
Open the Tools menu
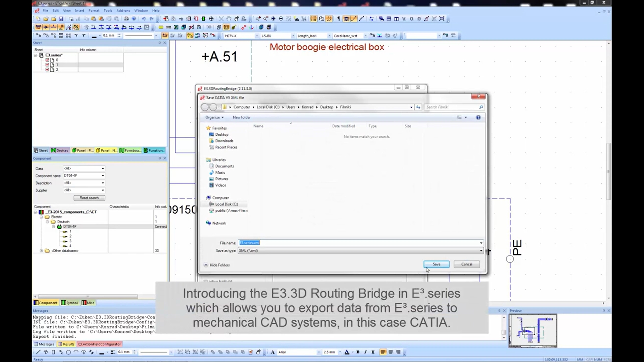pyautogui.click(x=107, y=10)
